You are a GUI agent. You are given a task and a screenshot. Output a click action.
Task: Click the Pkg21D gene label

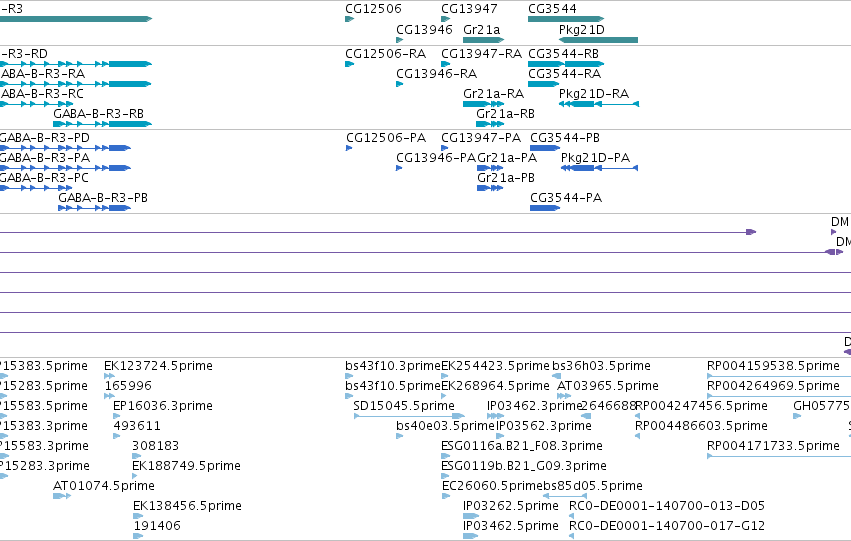(582, 29)
